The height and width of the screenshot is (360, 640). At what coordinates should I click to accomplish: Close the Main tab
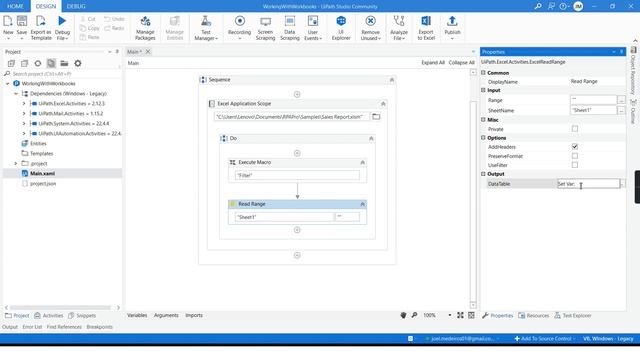click(148, 51)
